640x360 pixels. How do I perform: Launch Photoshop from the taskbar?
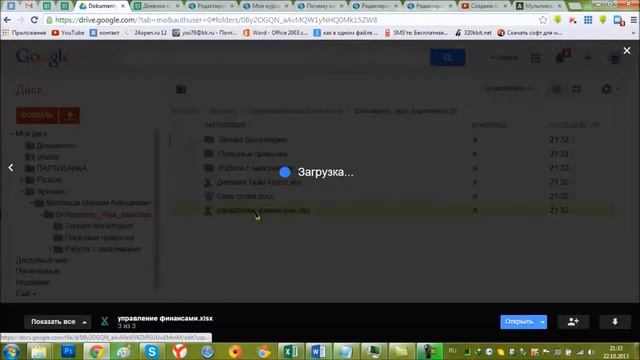[68, 351]
